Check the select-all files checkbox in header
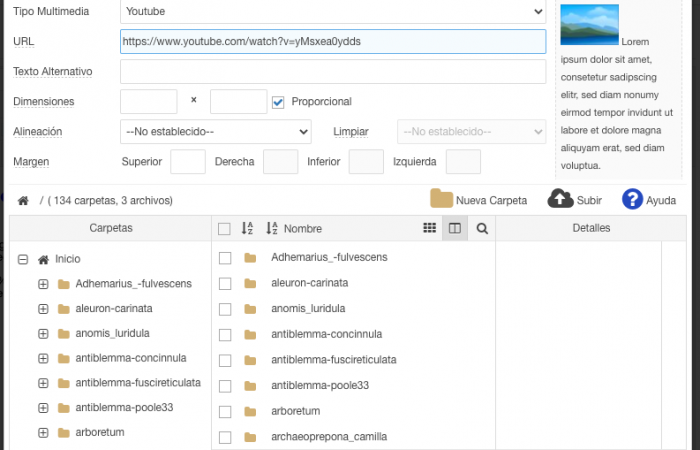 point(225,229)
